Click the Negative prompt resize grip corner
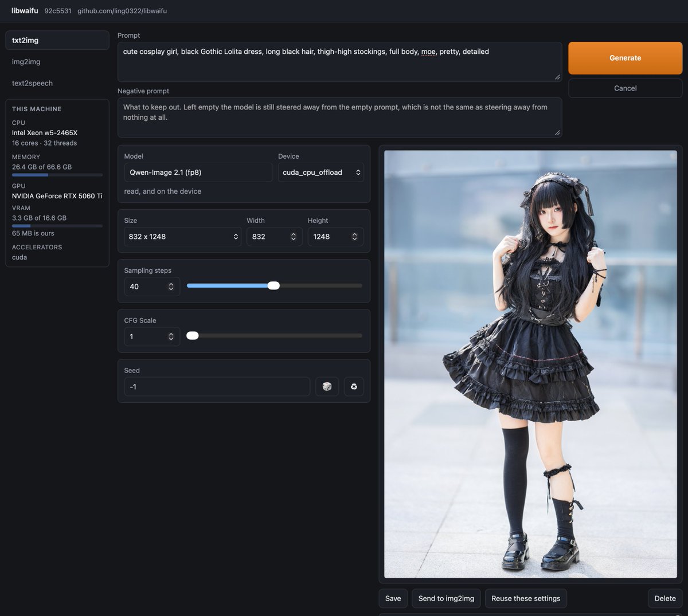The height and width of the screenshot is (616, 688). (557, 132)
